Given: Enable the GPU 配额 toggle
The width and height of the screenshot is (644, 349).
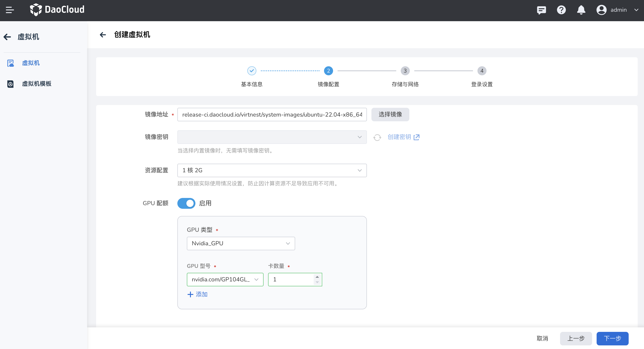Looking at the screenshot, I should 186,203.
